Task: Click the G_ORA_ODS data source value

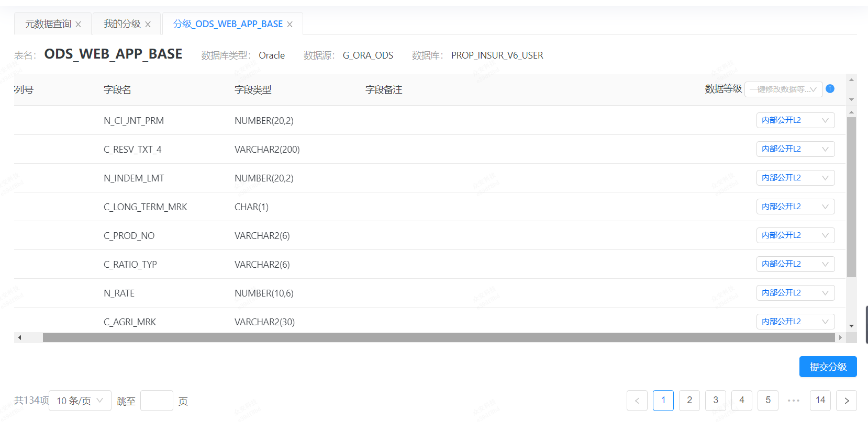Action: click(x=368, y=55)
